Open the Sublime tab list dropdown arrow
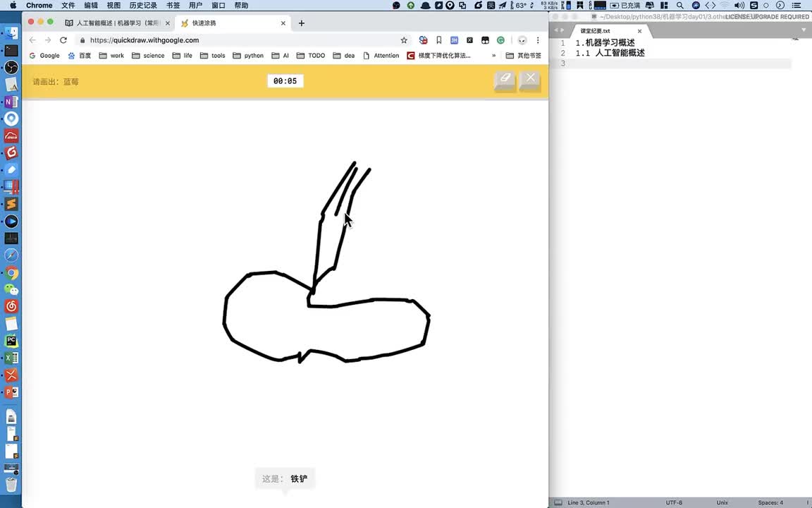This screenshot has height=508, width=812. 804,30
